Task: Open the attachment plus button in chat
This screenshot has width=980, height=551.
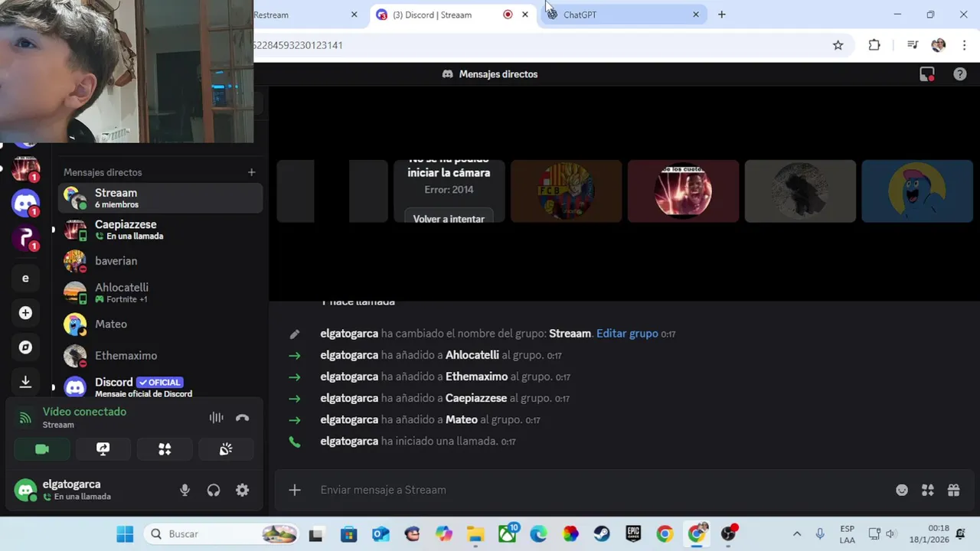Action: [x=295, y=490]
